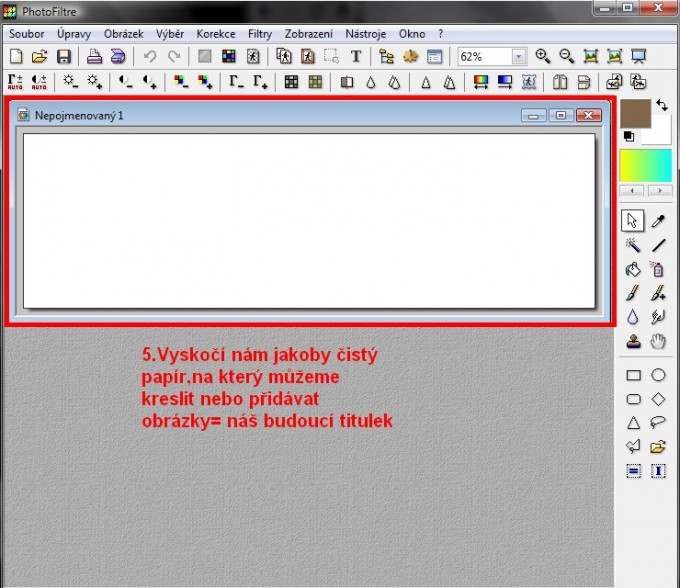Open the Úpravy menu

[x=74, y=34]
